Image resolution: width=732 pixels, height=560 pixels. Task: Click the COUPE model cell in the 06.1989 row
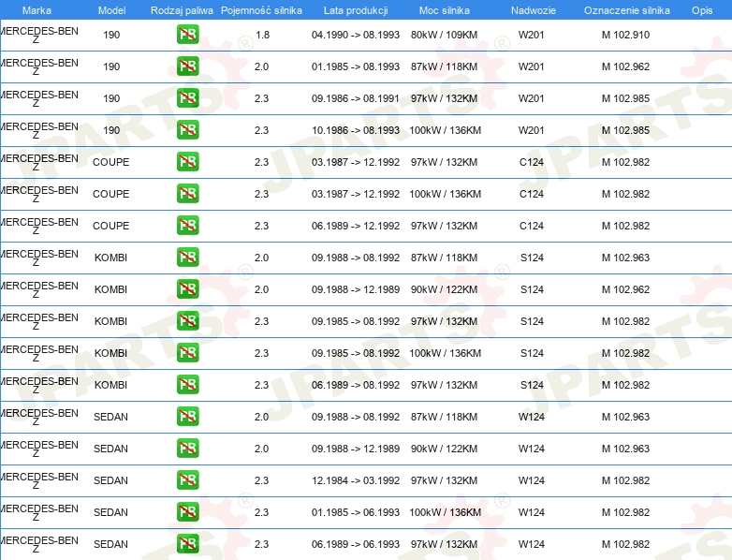point(111,226)
